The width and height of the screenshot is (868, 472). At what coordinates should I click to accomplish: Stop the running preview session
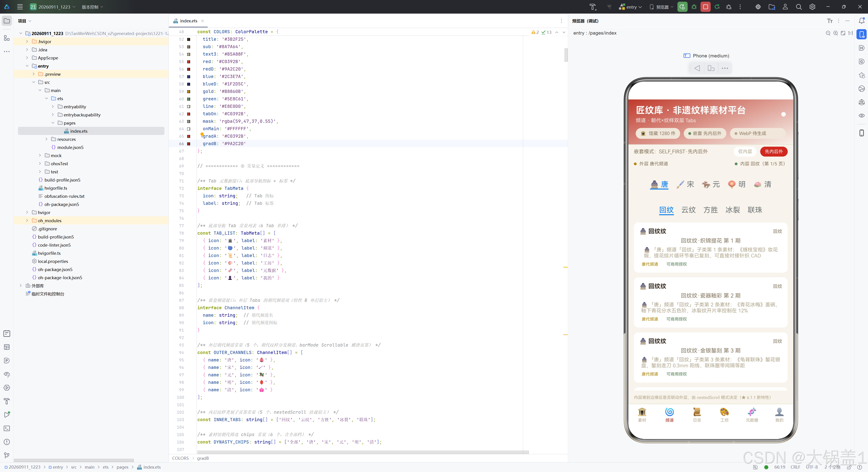point(705,7)
